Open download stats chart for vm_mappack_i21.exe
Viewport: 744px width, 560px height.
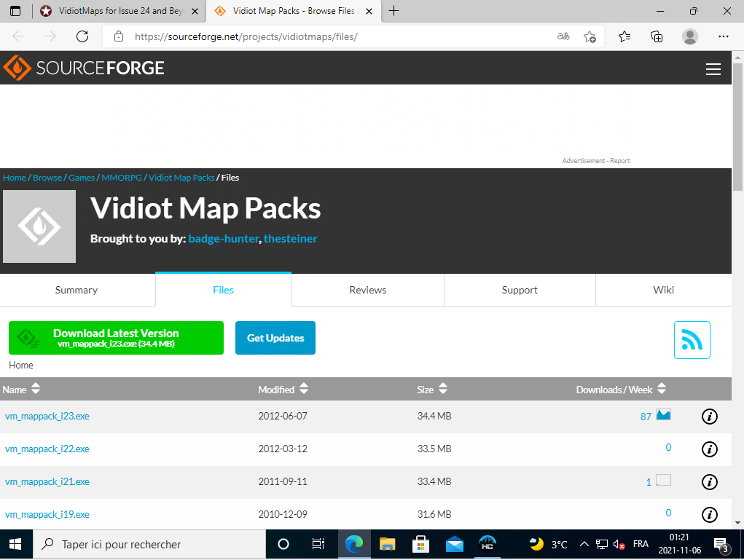pos(663,480)
